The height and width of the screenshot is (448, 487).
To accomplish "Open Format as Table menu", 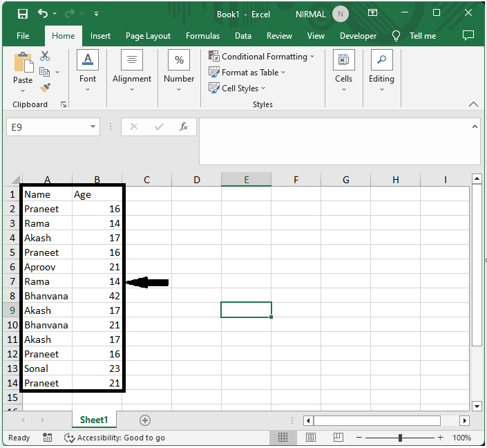I will click(247, 73).
